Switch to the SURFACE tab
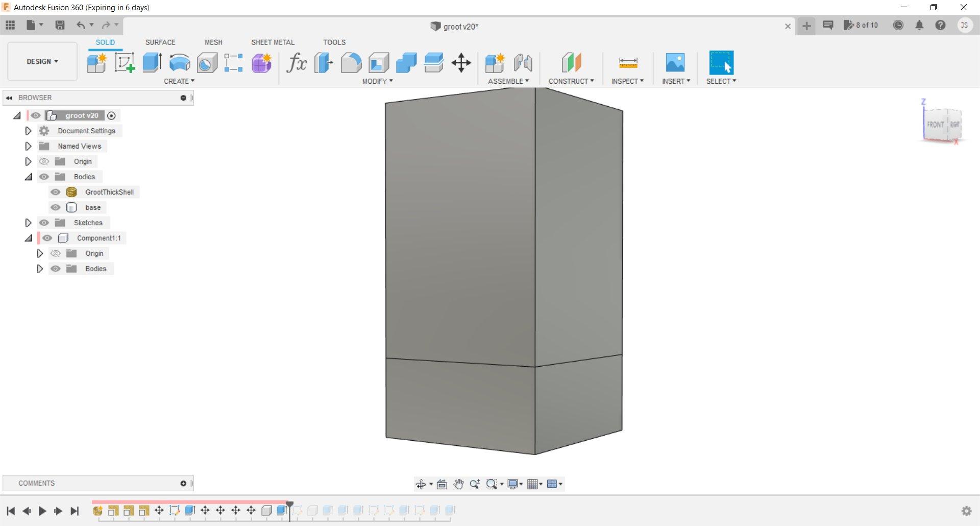The image size is (980, 526). (x=160, y=42)
